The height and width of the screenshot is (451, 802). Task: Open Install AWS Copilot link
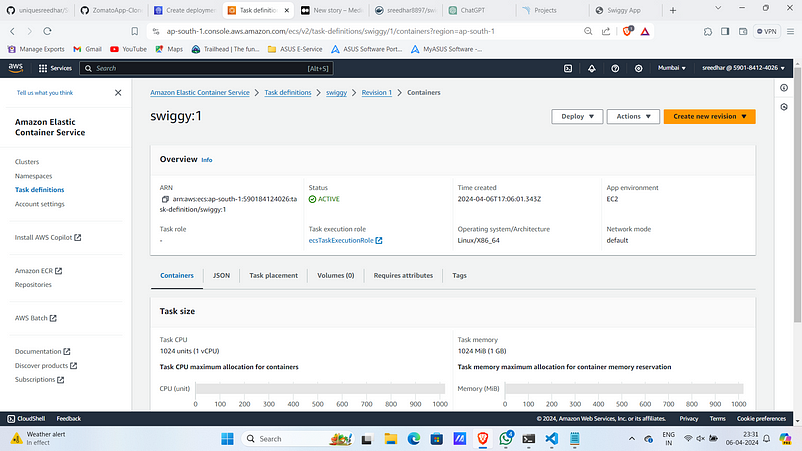48,237
